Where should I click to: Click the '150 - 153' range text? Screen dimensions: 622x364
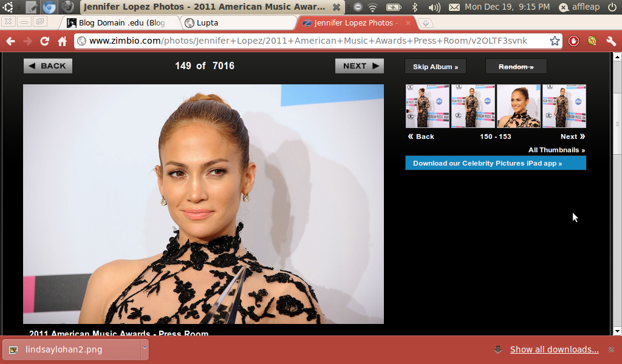(x=496, y=136)
